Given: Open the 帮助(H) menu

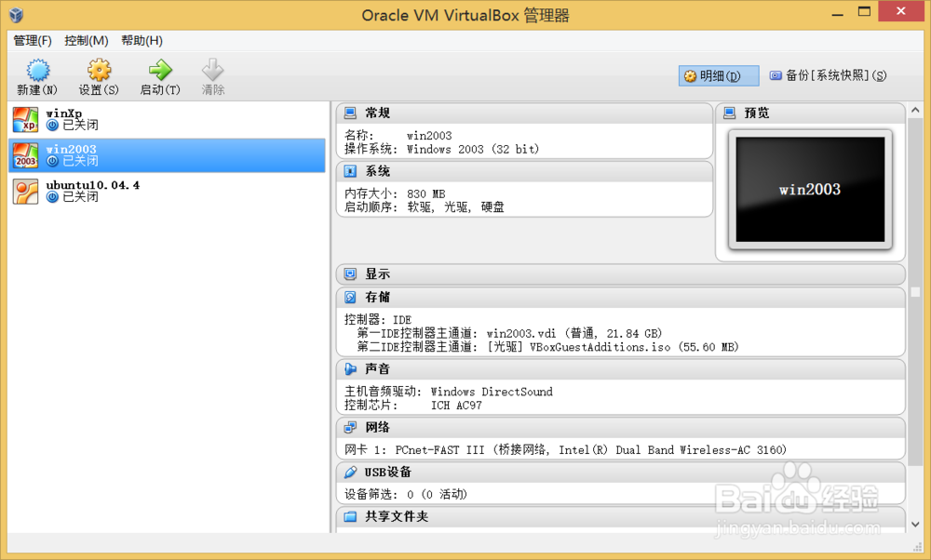Looking at the screenshot, I should (x=142, y=40).
